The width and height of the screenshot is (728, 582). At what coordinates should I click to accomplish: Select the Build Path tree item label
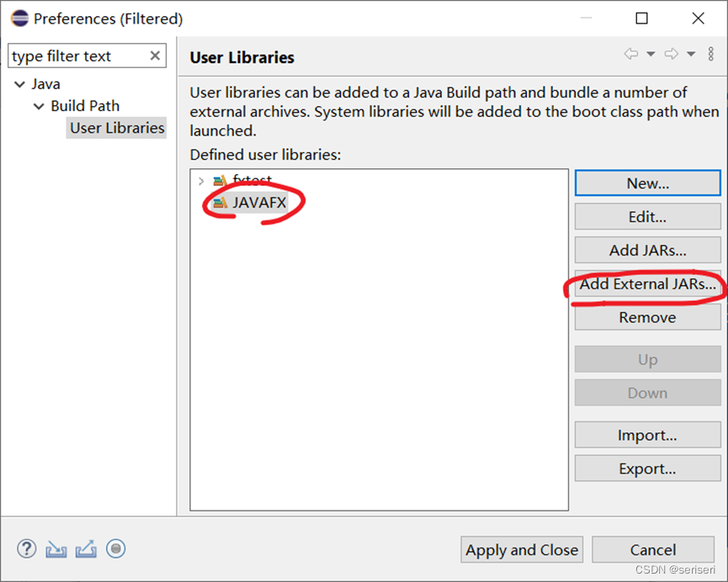coord(85,106)
